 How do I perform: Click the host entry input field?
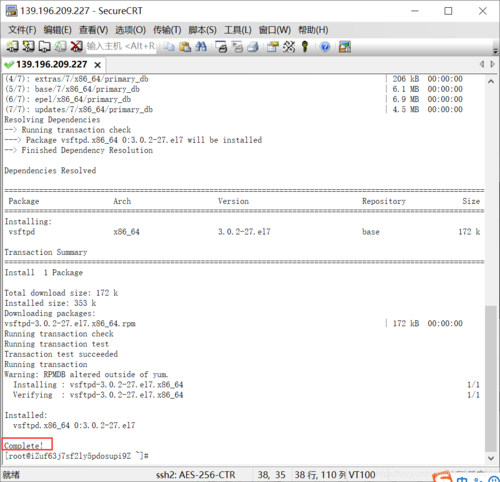[x=121, y=46]
